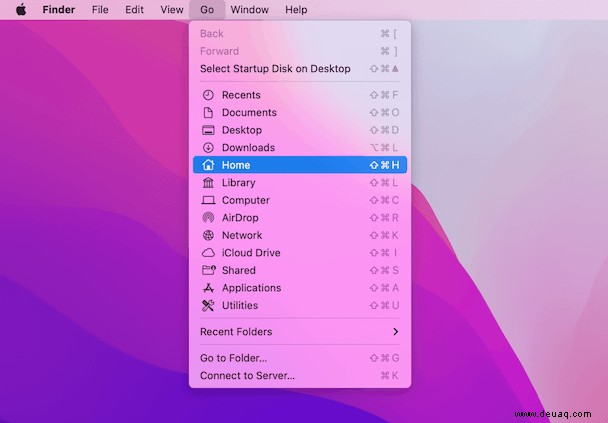Click the Applications icon
Viewport: 608px width, 423px height.
(x=208, y=288)
